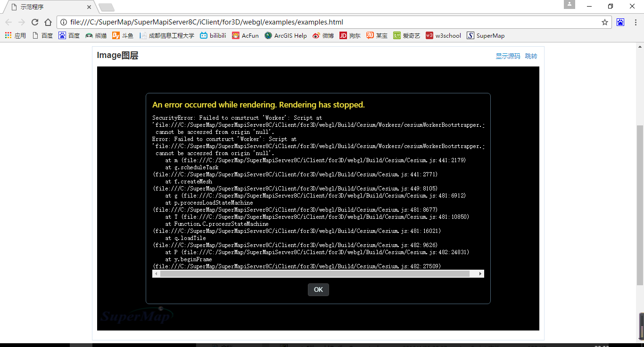Open the AcFun bookmark
644x347 pixels.
point(245,35)
